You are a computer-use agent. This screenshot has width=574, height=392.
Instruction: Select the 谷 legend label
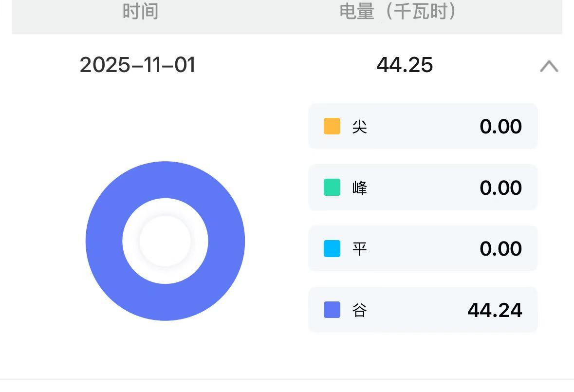[x=360, y=310]
